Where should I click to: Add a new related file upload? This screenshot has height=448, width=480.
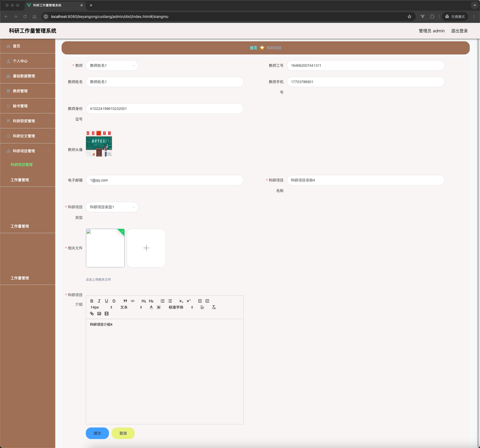[x=146, y=248]
